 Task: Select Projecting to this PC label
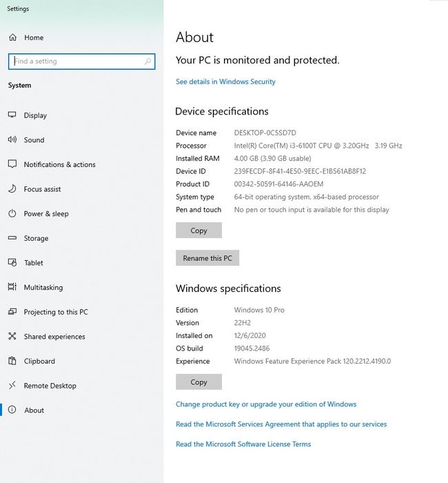point(56,312)
